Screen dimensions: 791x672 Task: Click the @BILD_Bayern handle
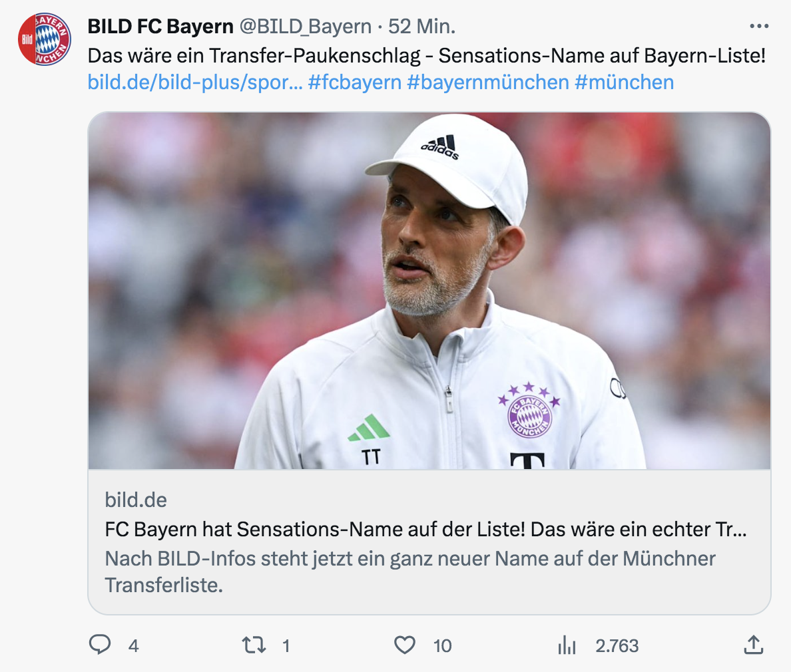pos(305,27)
